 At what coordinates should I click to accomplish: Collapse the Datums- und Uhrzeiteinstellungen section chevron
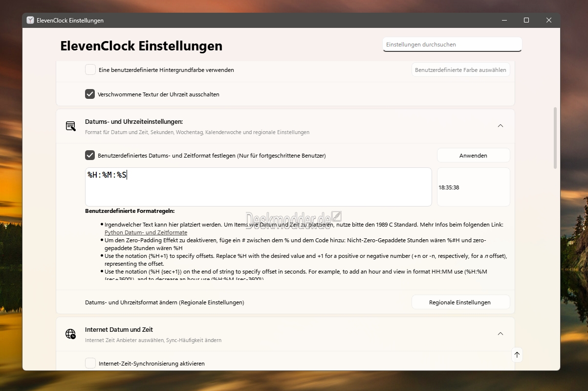pos(501,126)
